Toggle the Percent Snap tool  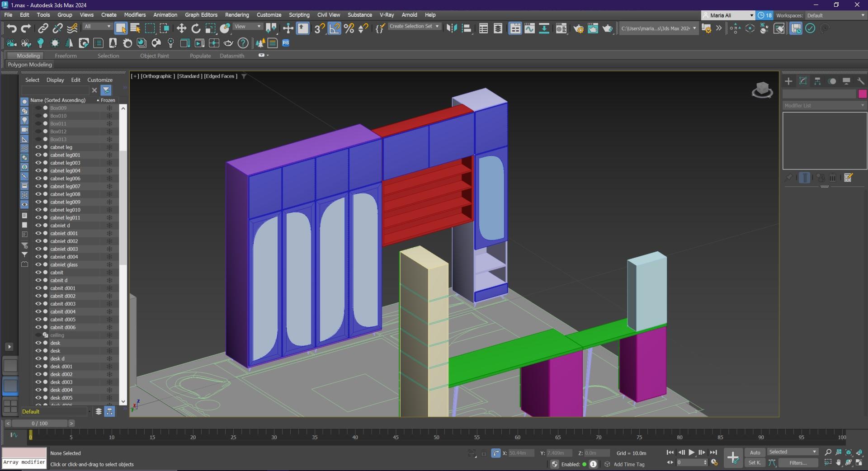click(349, 28)
